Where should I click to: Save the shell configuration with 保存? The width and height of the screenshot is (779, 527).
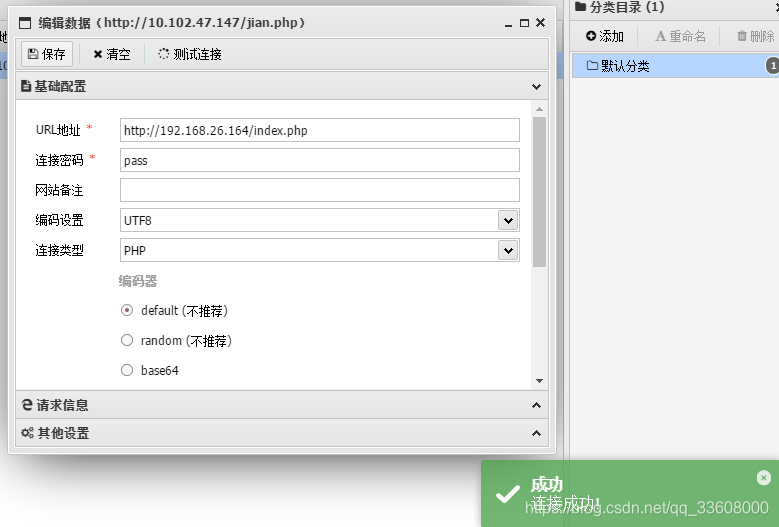[47, 54]
